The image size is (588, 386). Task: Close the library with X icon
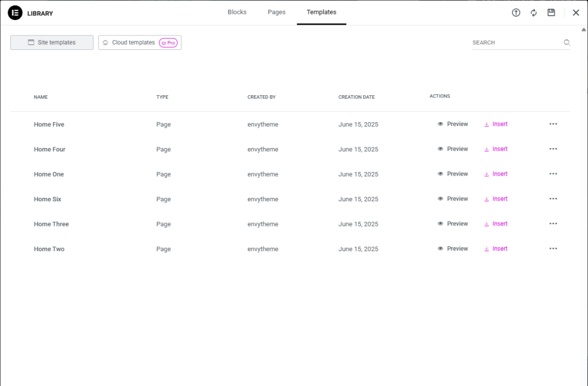575,13
